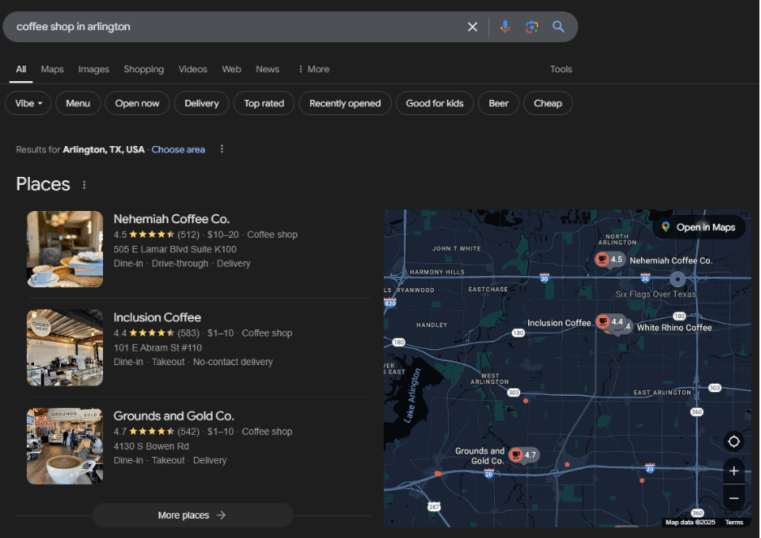This screenshot has height=538, width=761.
Task: Toggle the Menu filter chip
Action: tap(78, 103)
